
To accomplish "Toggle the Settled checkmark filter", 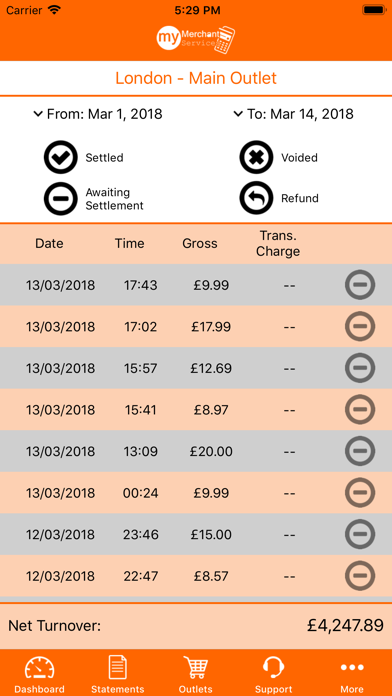I will pyautogui.click(x=61, y=157).
